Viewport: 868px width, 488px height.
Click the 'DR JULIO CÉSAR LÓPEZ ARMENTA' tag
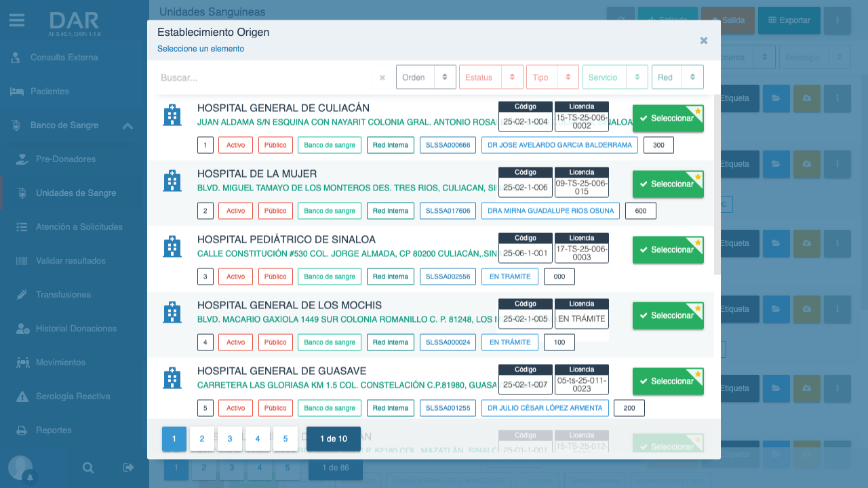(545, 408)
